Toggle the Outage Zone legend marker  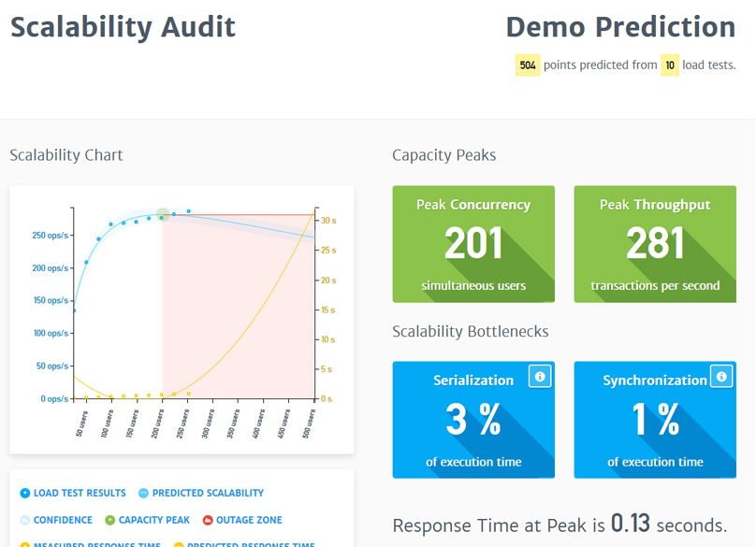(x=208, y=520)
